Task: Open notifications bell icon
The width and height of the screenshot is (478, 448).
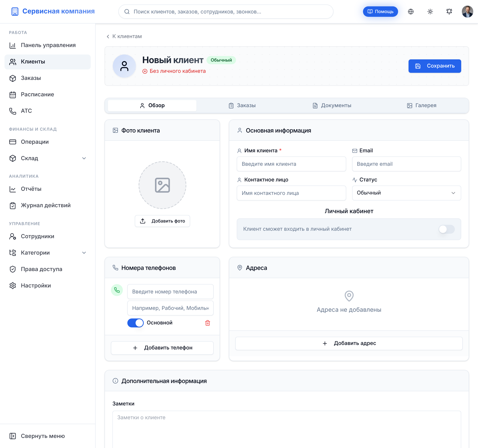Action: click(x=449, y=12)
